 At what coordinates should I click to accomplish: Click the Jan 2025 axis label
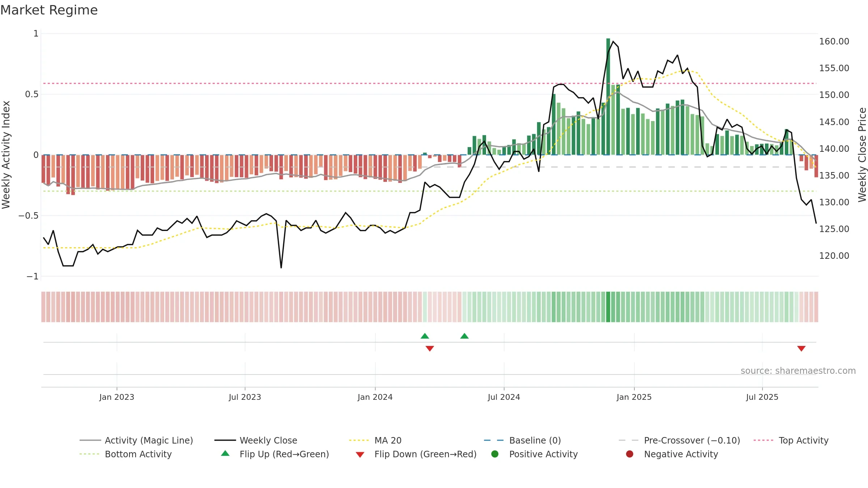pos(634,397)
